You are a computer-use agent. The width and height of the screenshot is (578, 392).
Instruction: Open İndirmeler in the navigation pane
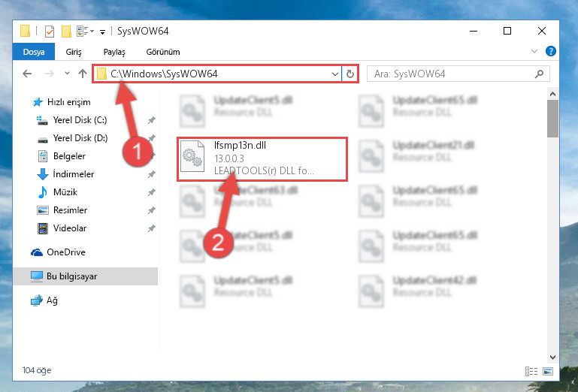click(74, 174)
